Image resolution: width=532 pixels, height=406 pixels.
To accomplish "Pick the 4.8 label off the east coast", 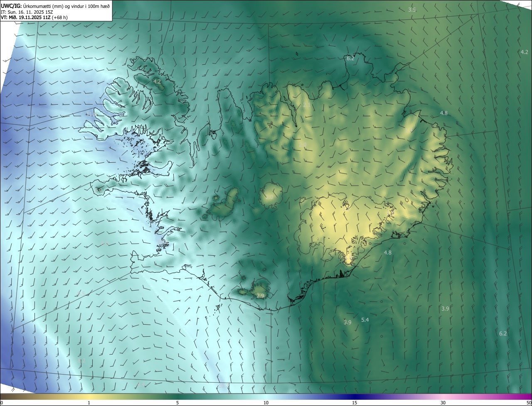I will point(444,113).
